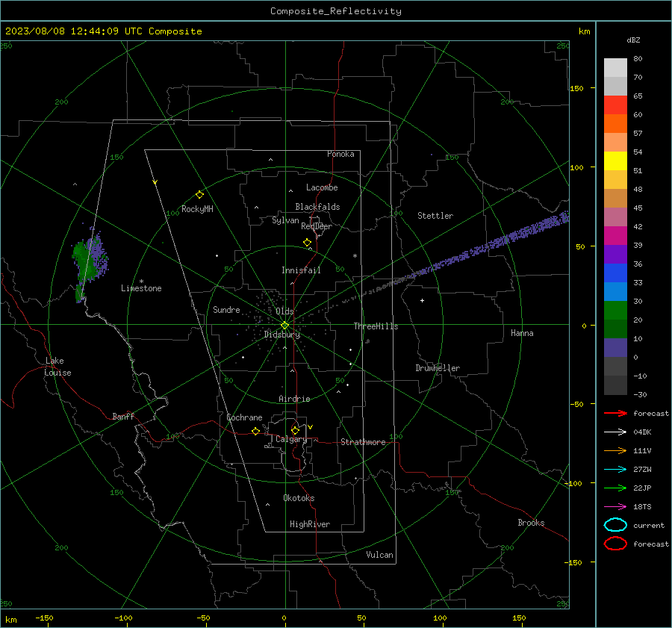Click the red 'forecast' ellipse legend icon
This screenshot has width=672, height=628.
point(615,544)
